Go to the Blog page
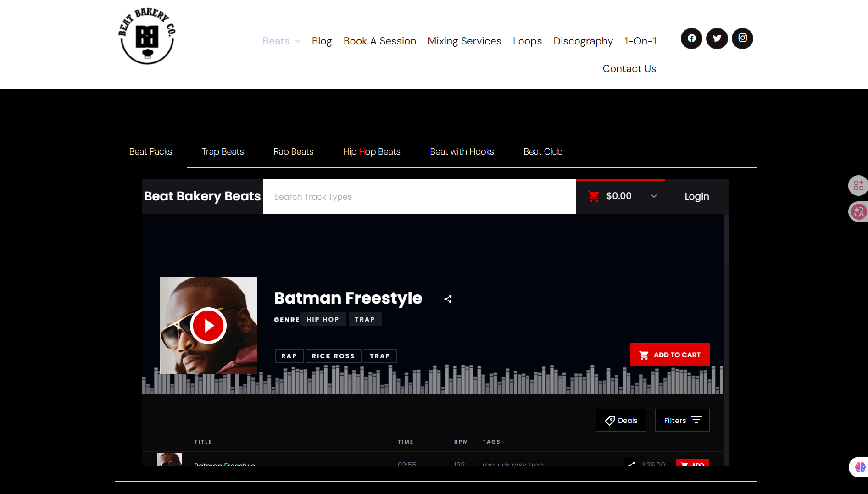The width and height of the screenshot is (868, 494). 322,41
